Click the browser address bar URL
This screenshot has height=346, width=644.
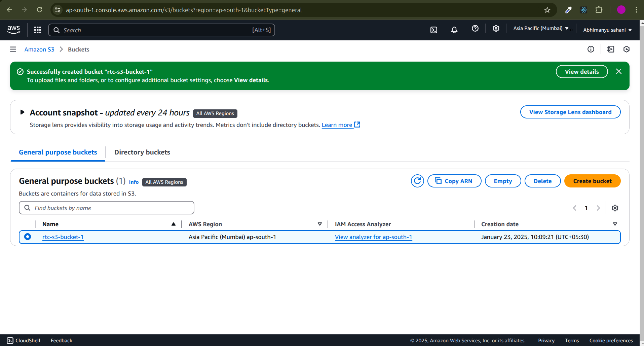(184, 10)
